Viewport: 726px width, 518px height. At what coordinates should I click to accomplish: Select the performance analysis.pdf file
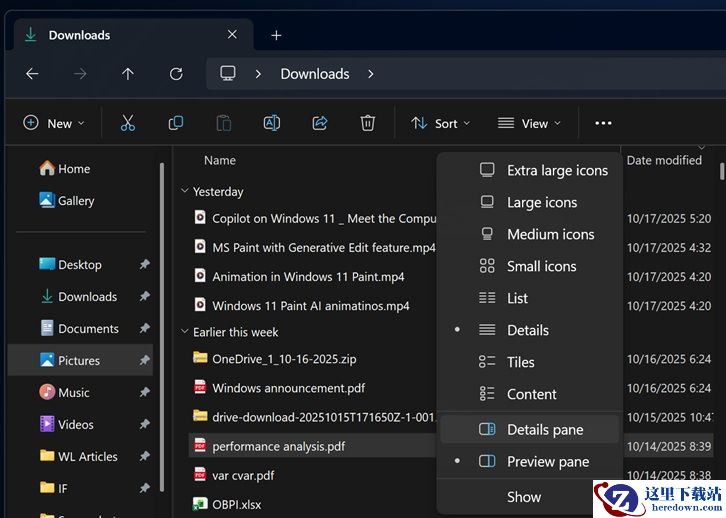[x=278, y=446]
